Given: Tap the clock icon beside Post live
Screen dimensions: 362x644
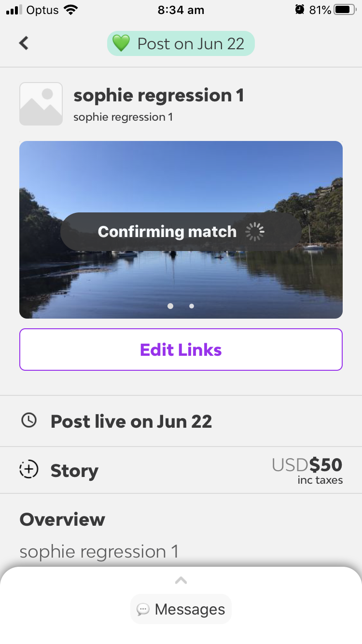Looking at the screenshot, I should coord(29,420).
